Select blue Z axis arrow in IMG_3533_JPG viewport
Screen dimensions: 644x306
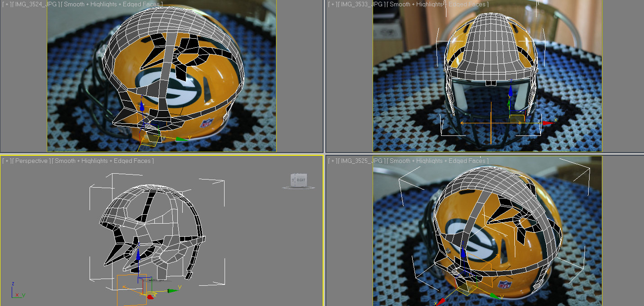510,91
